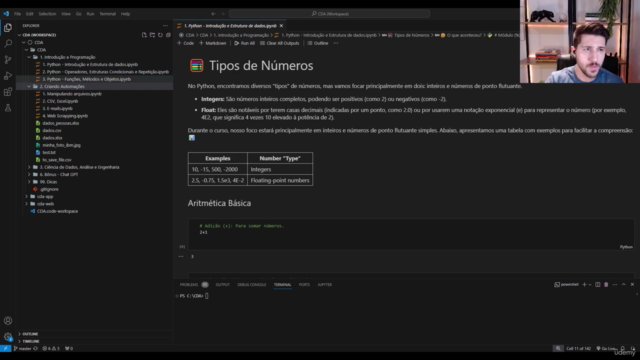Image resolution: width=640 pixels, height=360 pixels.
Task: Switch to the PORTS panel tab
Action: [304, 284]
